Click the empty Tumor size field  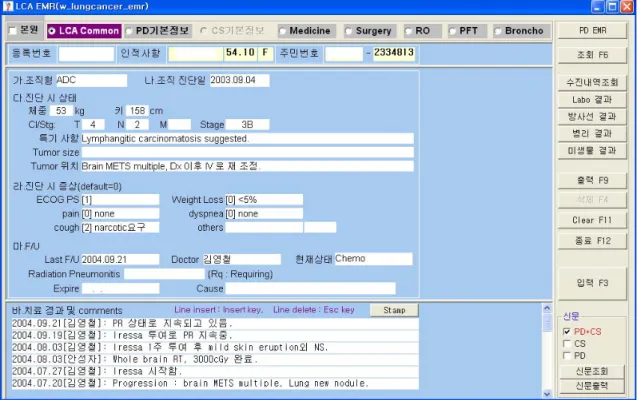coord(247,152)
